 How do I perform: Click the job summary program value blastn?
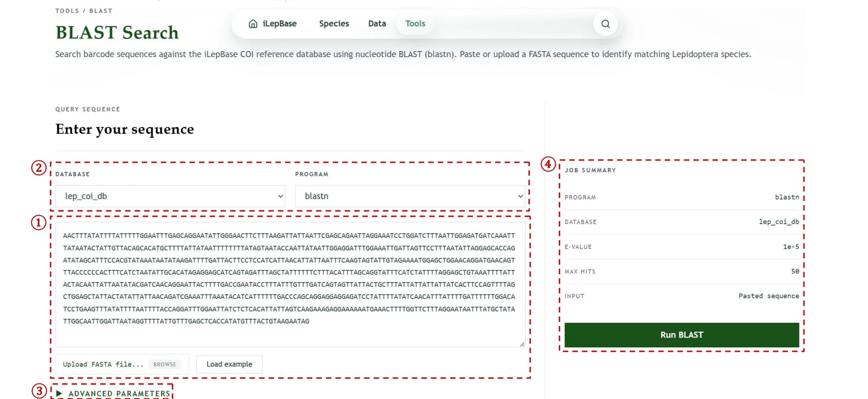(787, 197)
